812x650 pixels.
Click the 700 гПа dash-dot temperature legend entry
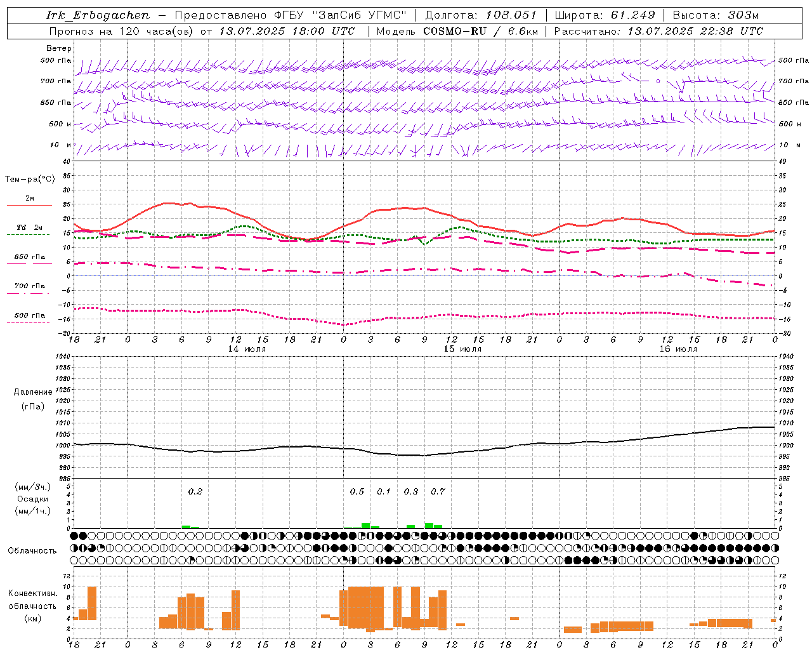pos(29,288)
